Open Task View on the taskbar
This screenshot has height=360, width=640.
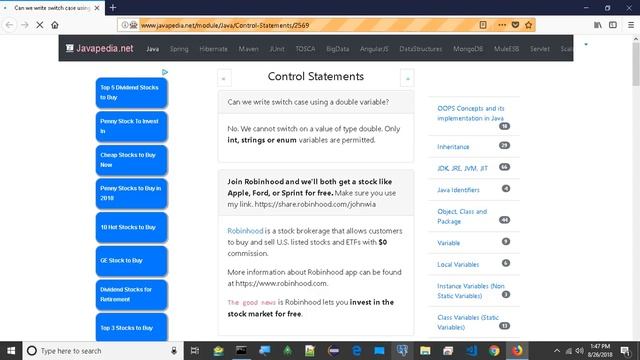pyautogui.click(x=195, y=351)
